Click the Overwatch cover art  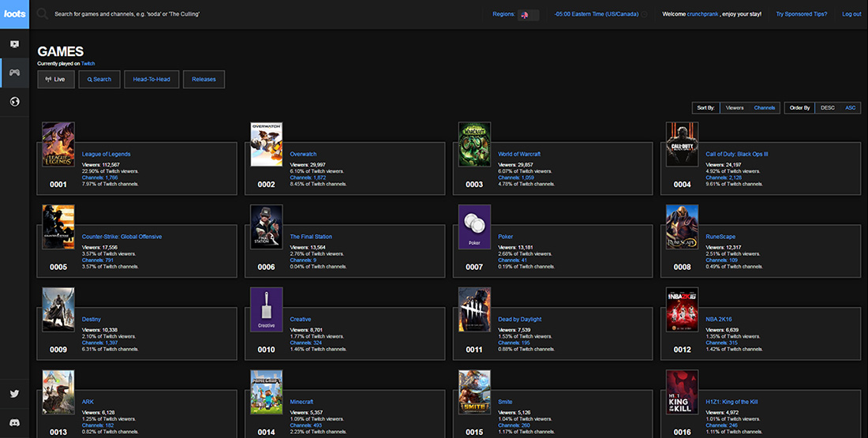coord(266,144)
